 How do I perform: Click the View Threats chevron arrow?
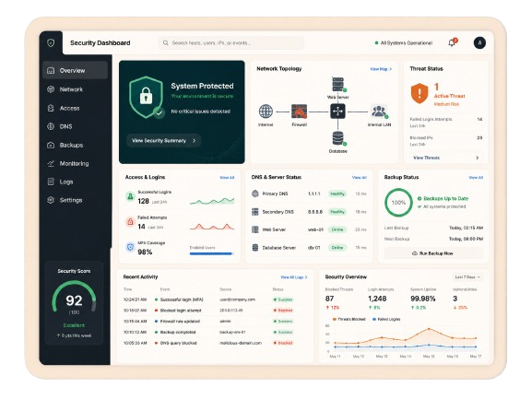(478, 158)
